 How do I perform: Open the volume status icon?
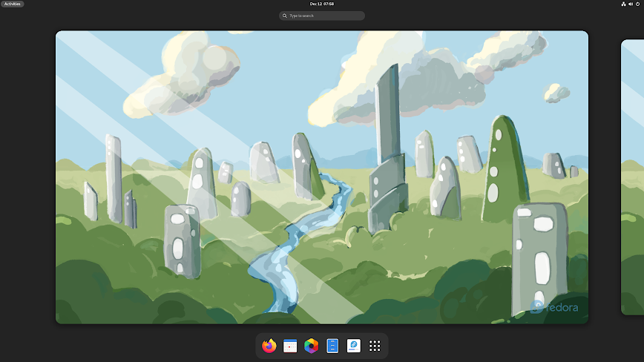(631, 4)
